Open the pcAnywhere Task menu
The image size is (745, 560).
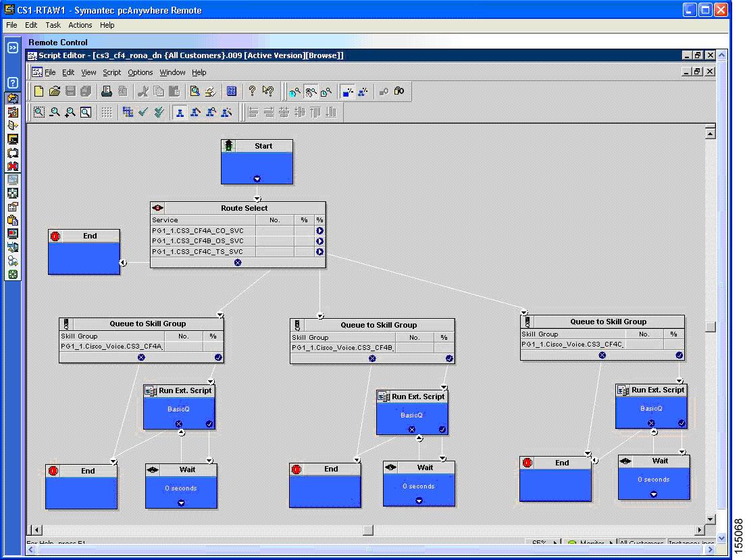coord(53,25)
